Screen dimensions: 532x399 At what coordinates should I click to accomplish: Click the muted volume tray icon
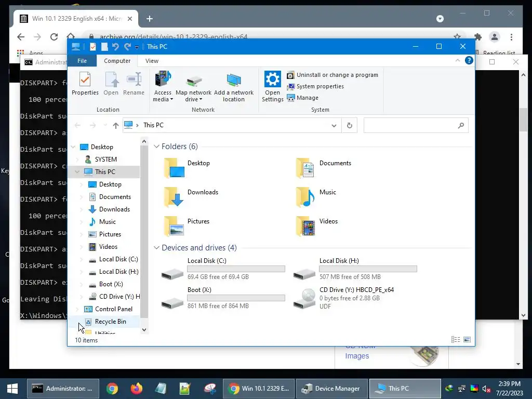486,389
